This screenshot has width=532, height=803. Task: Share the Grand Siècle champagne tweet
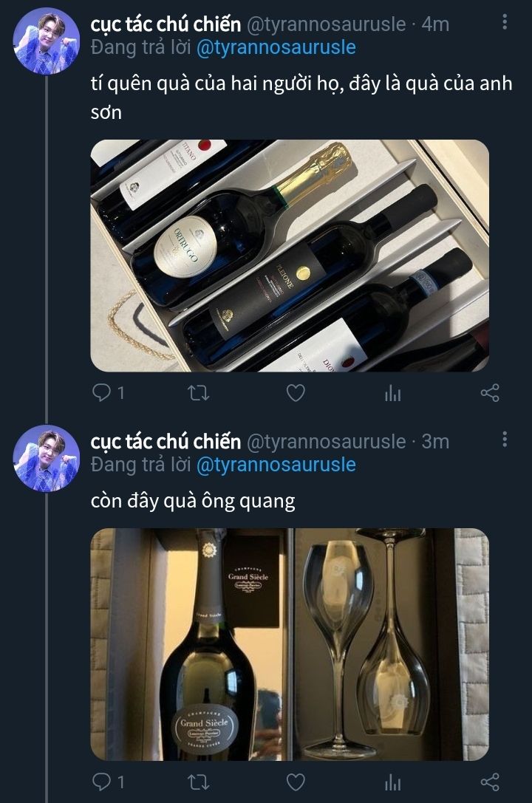coord(490,782)
